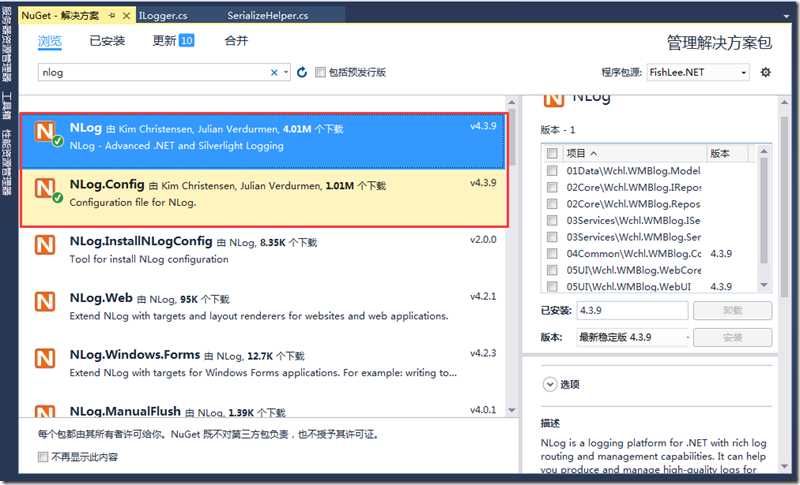The height and width of the screenshot is (485, 800).
Task: Open the search box history dropdown
Action: (286, 72)
